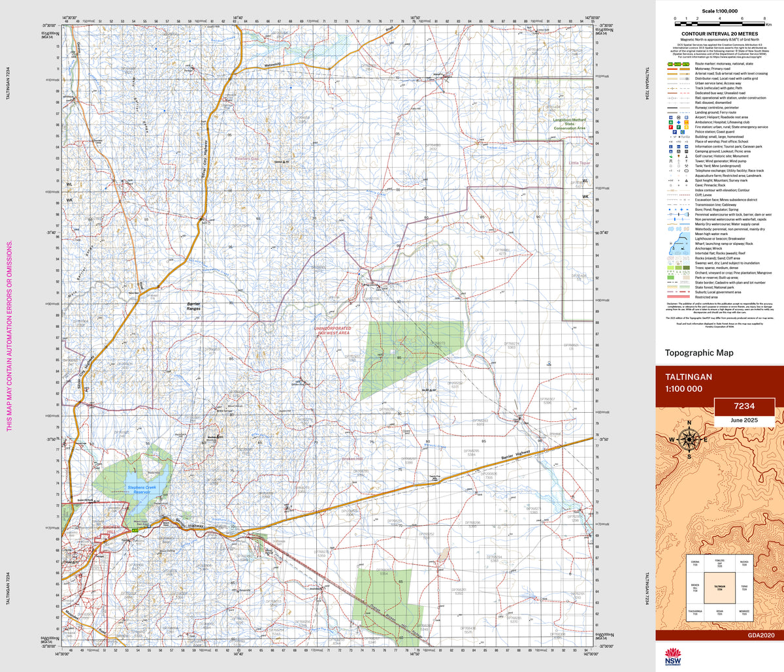784x672 pixels.
Task: Click the State forest swatch in the legend
Action: [672, 287]
